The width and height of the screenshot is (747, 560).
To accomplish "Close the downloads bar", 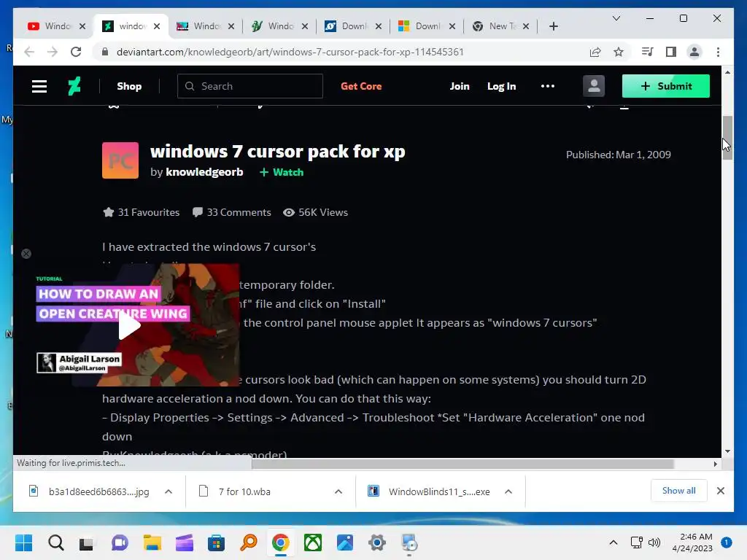I will 720,491.
